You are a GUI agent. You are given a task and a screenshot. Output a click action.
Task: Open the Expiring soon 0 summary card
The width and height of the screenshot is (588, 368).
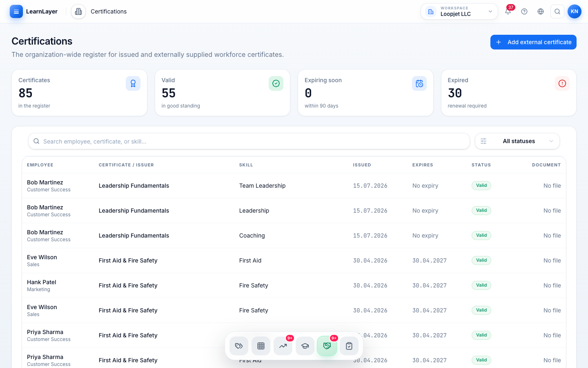(365, 93)
